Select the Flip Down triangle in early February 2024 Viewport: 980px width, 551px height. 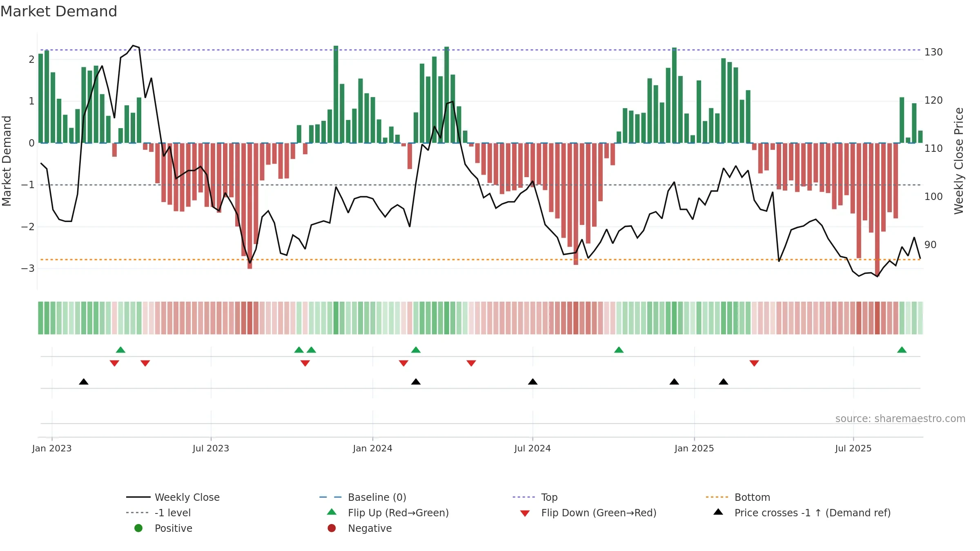click(x=403, y=363)
